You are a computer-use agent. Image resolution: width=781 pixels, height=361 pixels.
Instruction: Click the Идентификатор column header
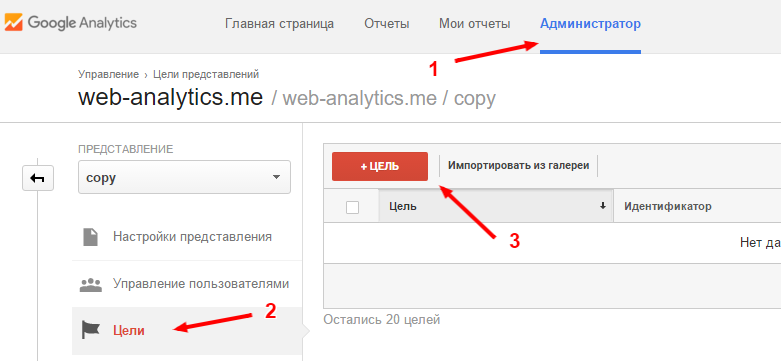668,206
